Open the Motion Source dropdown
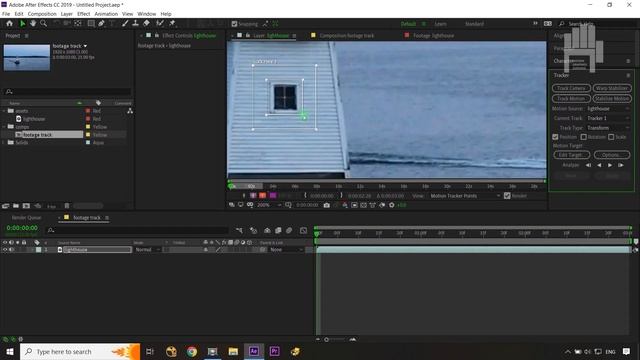Screen dimensions: 640x360 click(608, 109)
